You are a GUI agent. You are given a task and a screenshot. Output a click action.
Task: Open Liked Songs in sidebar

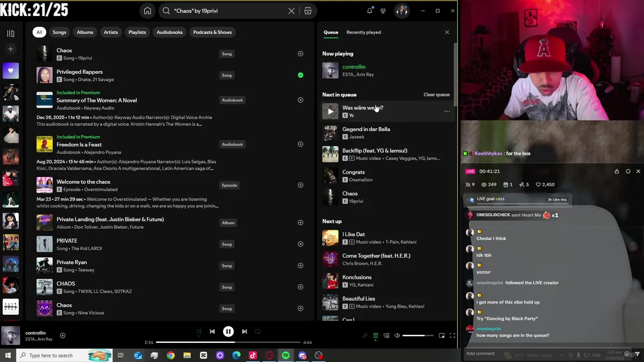point(11,71)
